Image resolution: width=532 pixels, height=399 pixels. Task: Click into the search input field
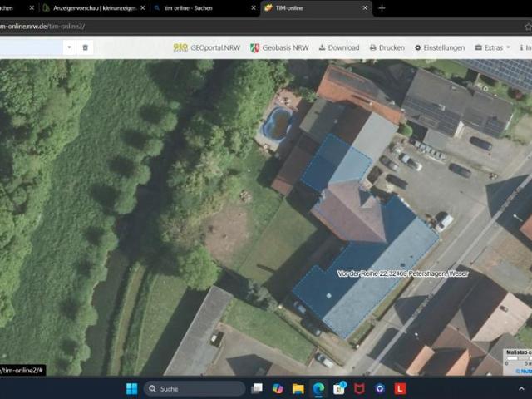(x=31, y=47)
